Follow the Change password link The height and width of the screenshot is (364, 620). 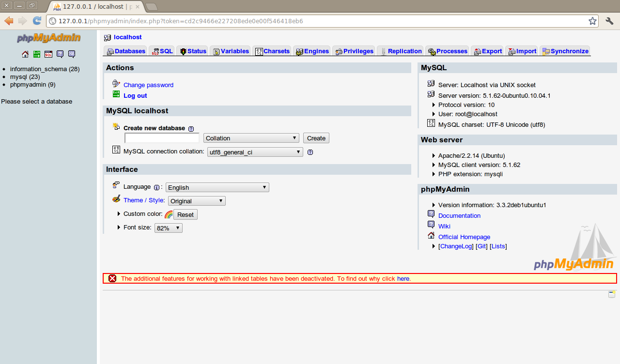point(148,85)
